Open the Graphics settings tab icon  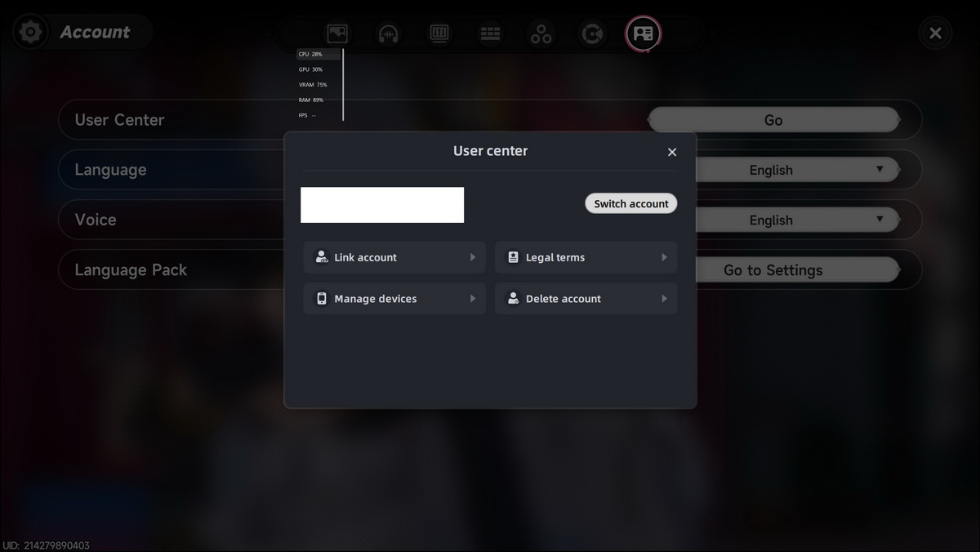[x=337, y=33]
